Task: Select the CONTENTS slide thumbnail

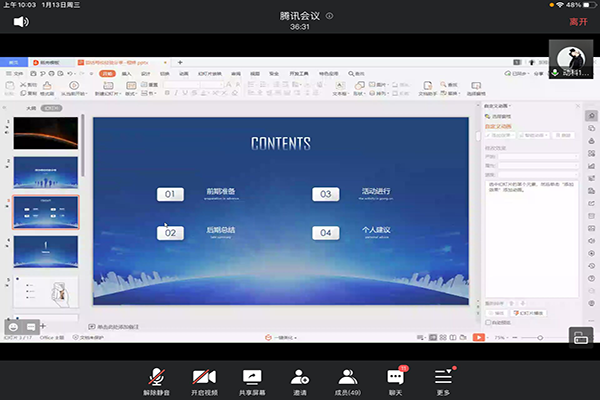Action: 46,212
